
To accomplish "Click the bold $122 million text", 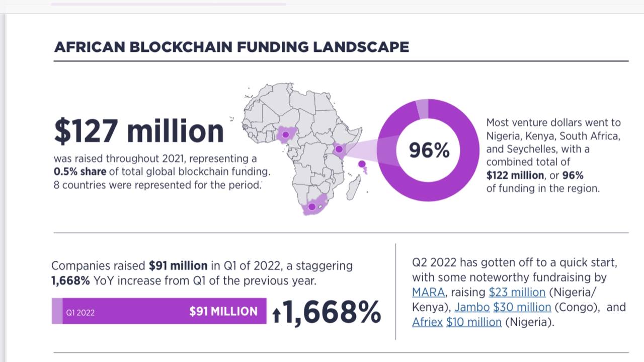I will 515,175.
